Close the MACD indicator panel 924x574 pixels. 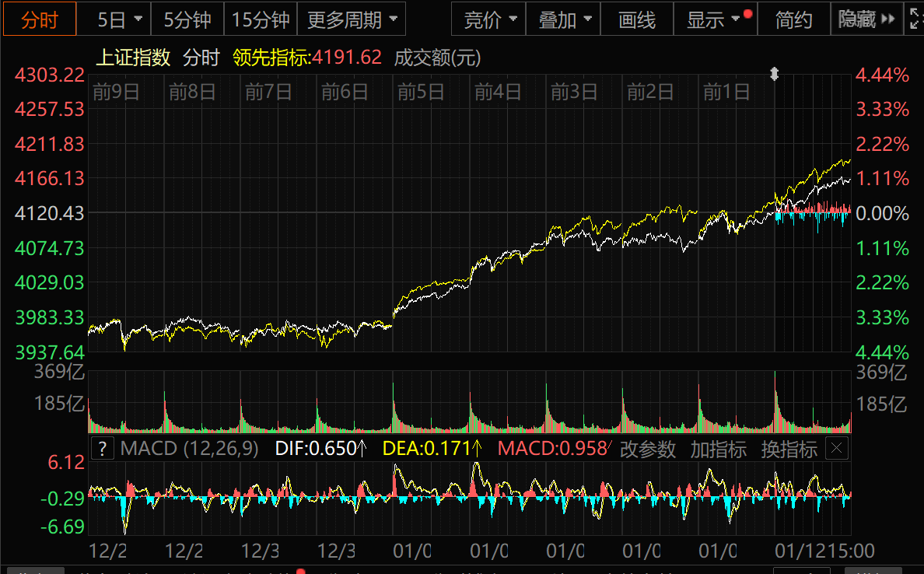coord(836,449)
